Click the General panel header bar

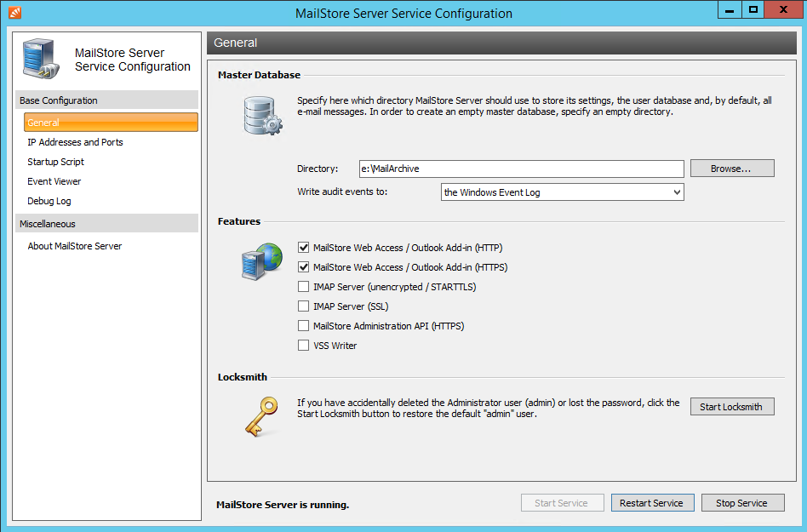501,43
